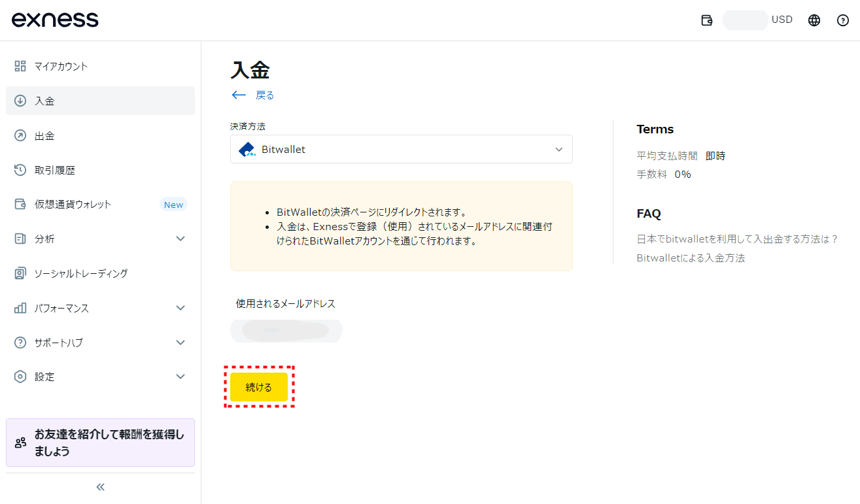Click the FAQ heading
The height and width of the screenshot is (504, 860).
(649, 214)
